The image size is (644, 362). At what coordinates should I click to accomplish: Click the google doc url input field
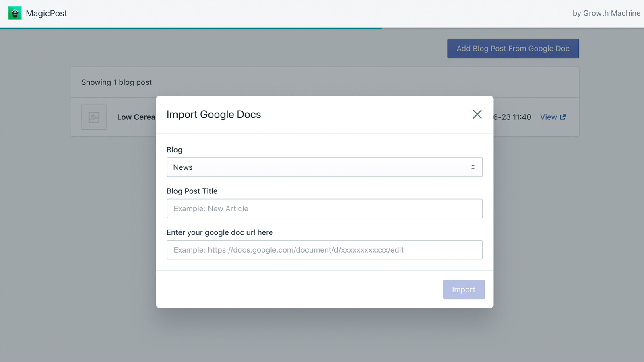324,250
